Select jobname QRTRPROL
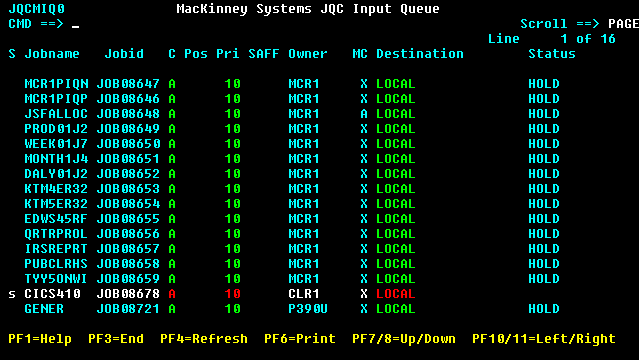Viewport: 639px width, 360px height. pyautogui.click(x=56, y=234)
